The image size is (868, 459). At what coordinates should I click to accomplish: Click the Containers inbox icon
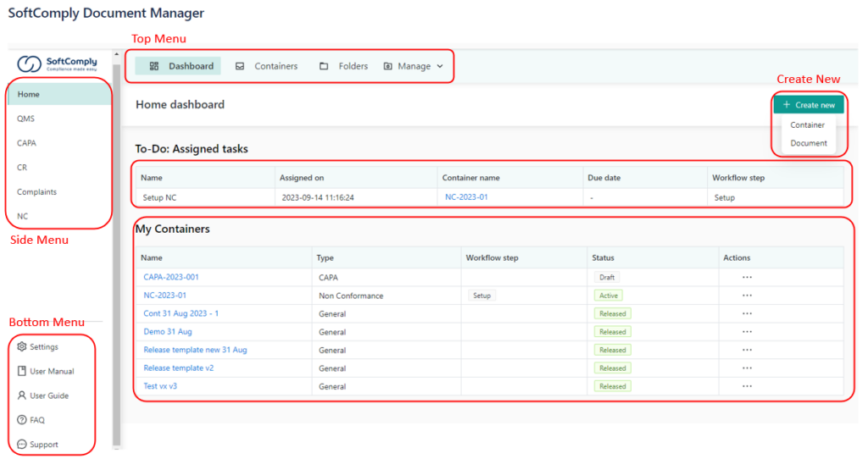click(x=240, y=66)
